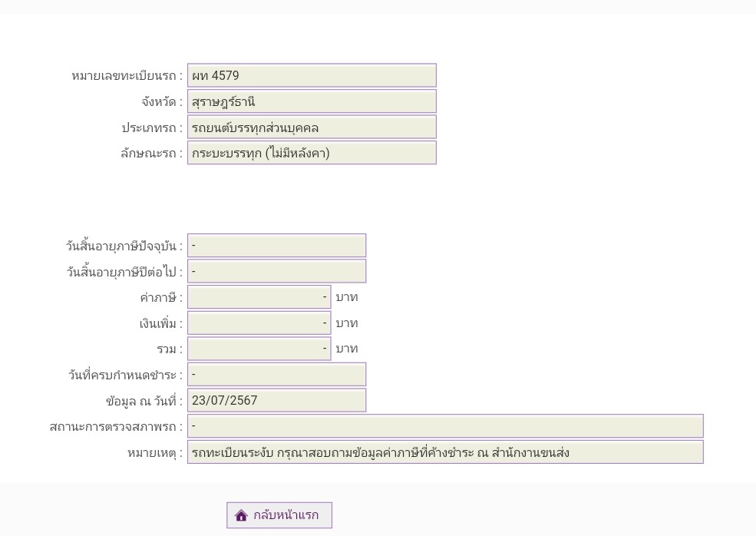Viewport: 756px width, 536px height.
Task: Click the label หมายเลขทะเบียนรถ
Action: tap(127, 76)
